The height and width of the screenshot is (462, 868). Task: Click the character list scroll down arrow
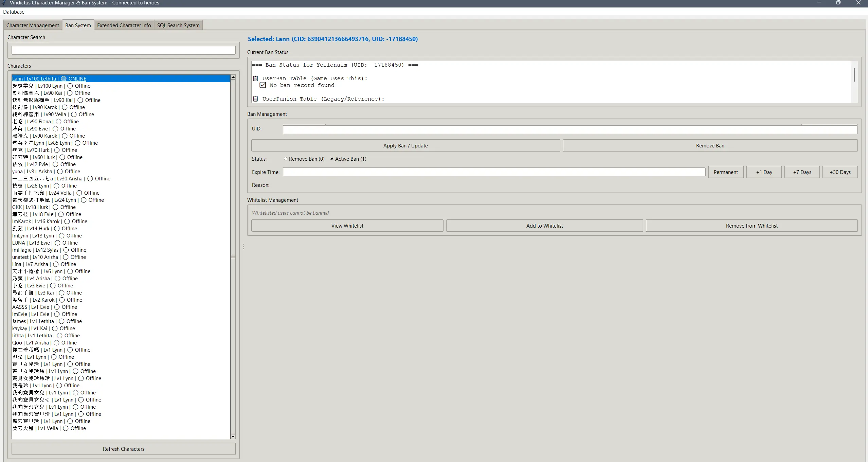(x=233, y=436)
